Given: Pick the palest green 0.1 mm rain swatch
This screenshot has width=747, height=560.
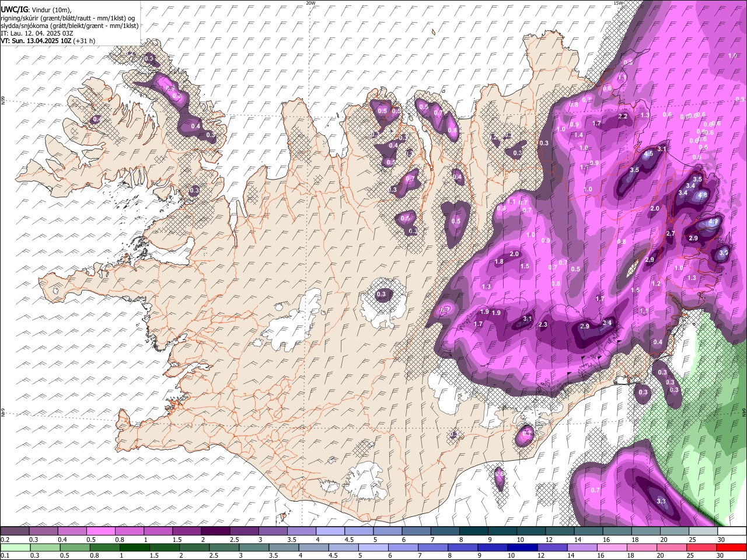Looking at the screenshot, I should (15, 547).
